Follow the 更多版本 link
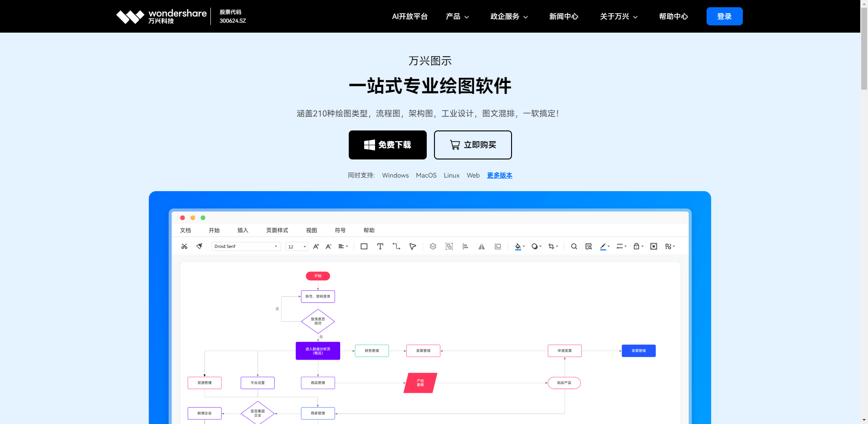 click(x=500, y=175)
